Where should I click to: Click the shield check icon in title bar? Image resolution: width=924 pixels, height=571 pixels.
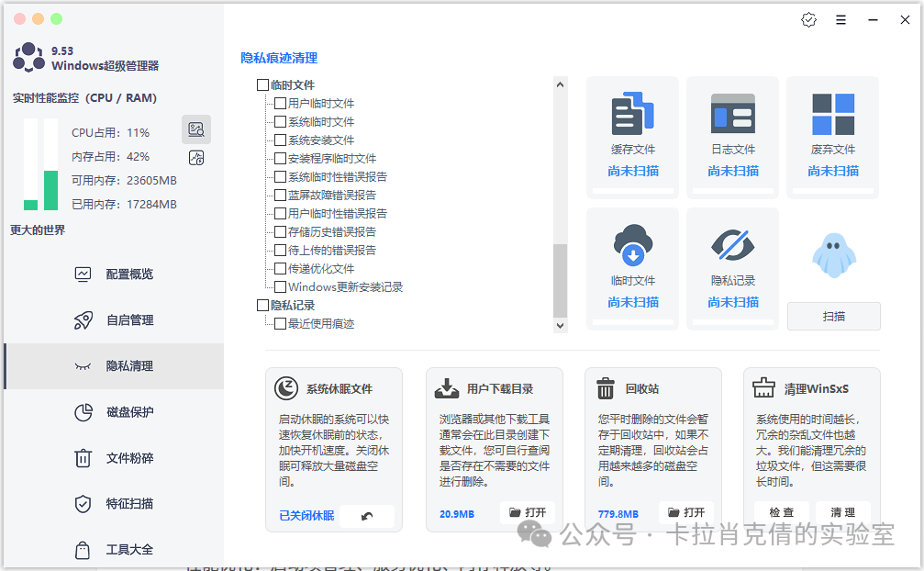[808, 20]
